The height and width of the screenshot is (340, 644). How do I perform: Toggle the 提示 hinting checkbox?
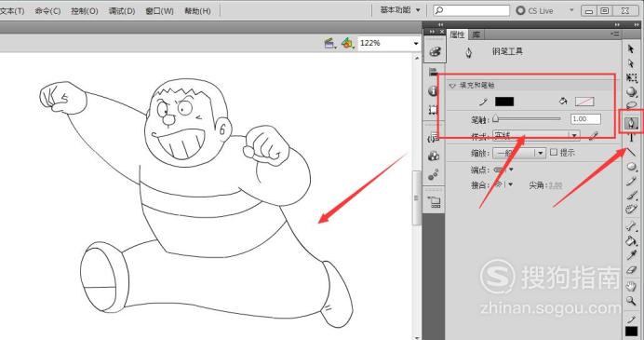[x=554, y=152]
